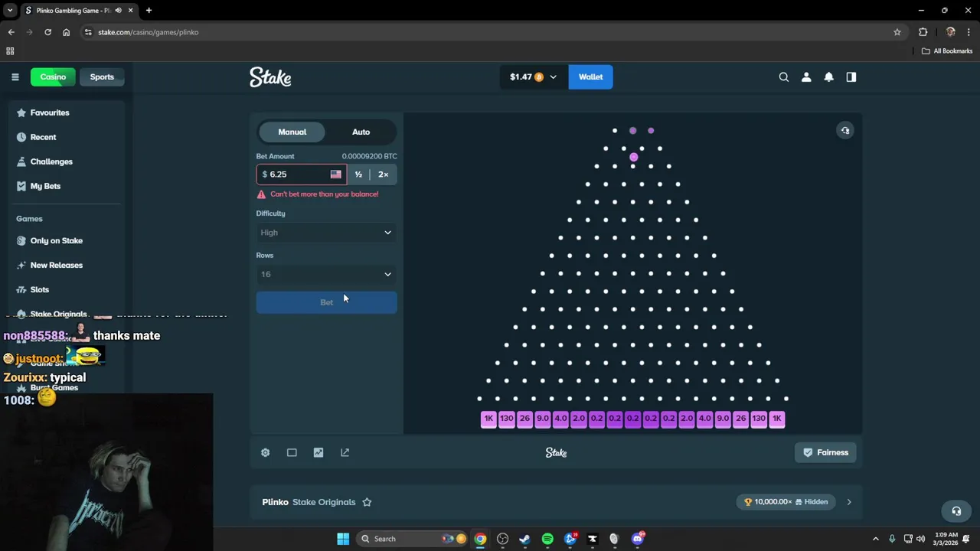Open browser extensions puzzle icon
Screen dimensions: 980x551
pyautogui.click(x=923, y=32)
